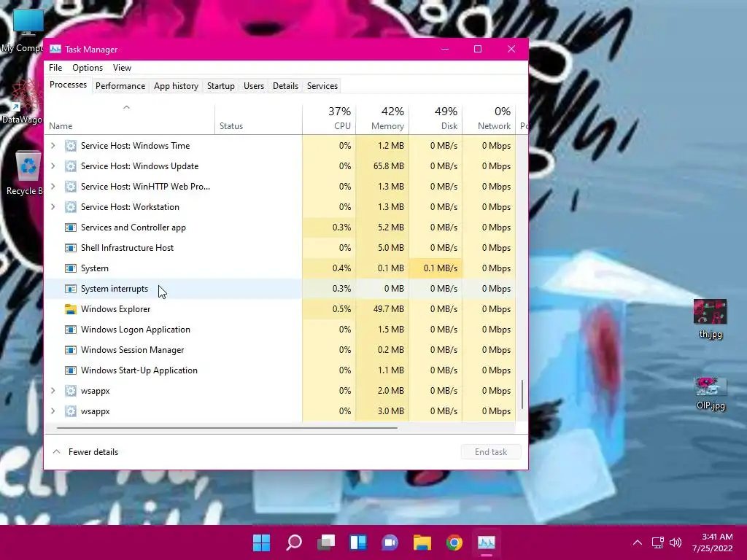747x560 pixels.
Task: Switch to the App history tab
Action: [176, 86]
